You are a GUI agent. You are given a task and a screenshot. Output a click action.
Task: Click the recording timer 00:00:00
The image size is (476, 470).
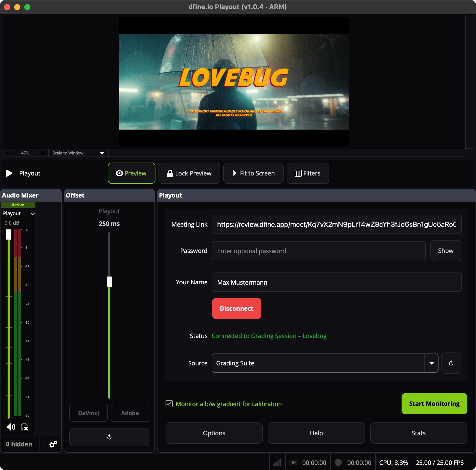[359, 463]
